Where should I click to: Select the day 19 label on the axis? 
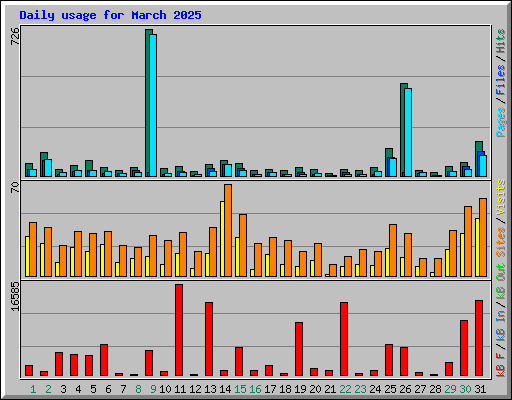300,389
